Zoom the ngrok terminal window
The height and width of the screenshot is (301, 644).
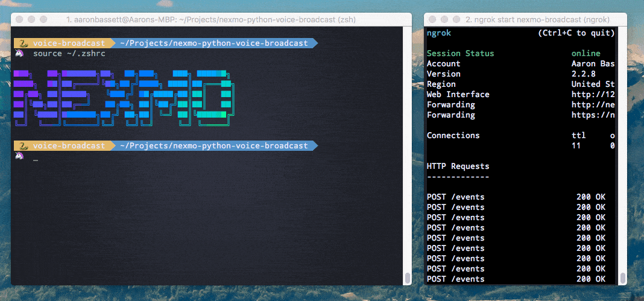(x=455, y=19)
